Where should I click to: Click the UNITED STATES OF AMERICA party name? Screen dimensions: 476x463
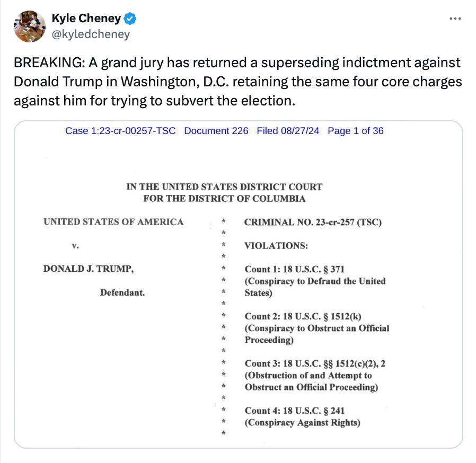pyautogui.click(x=113, y=222)
